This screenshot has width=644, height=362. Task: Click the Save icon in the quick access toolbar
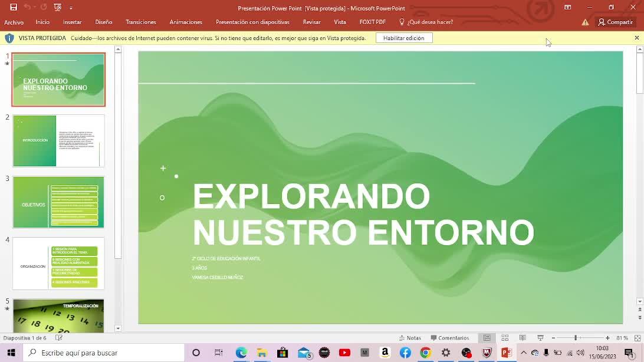(x=14, y=7)
